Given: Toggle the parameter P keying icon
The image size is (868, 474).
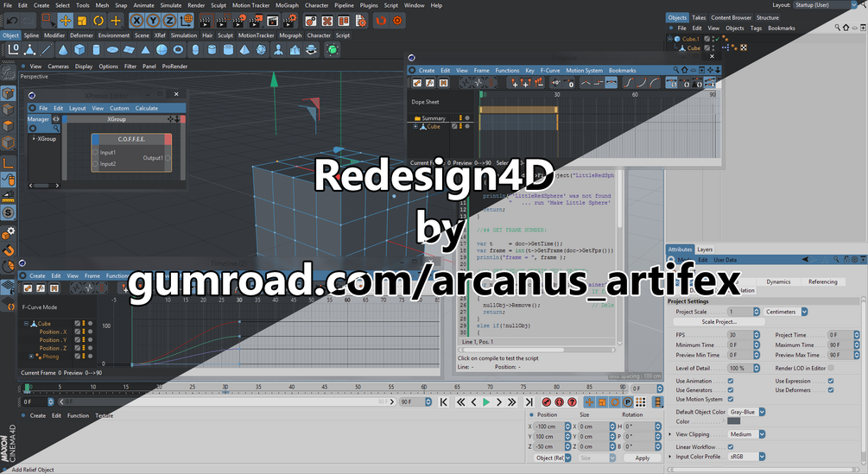Looking at the screenshot, I should click(628, 402).
